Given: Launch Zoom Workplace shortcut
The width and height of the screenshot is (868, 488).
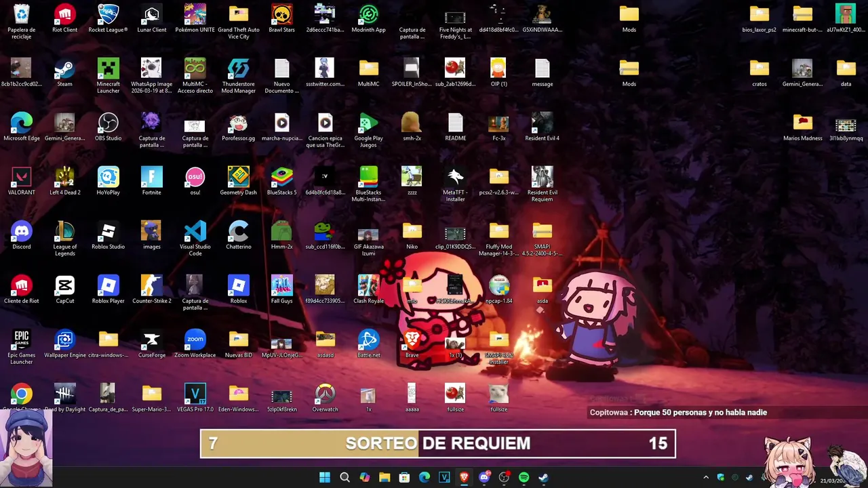Looking at the screenshot, I should [195, 344].
